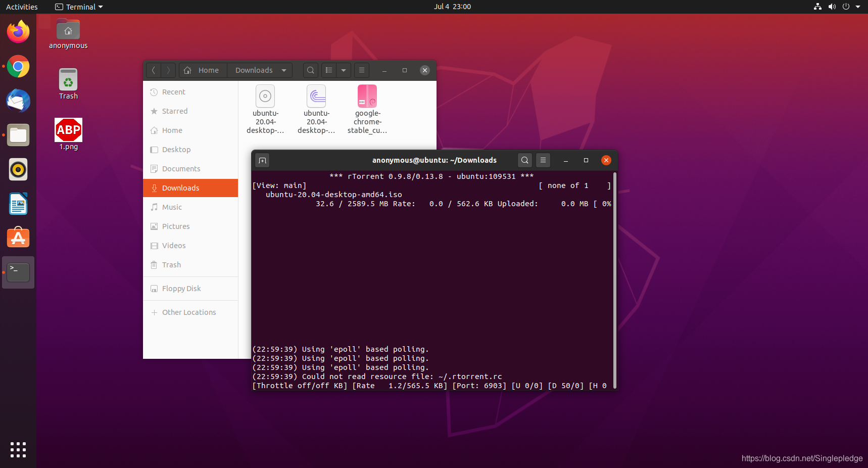Viewport: 868px width, 468px height.
Task: Select Terminal icon in the dock
Action: [x=18, y=272]
